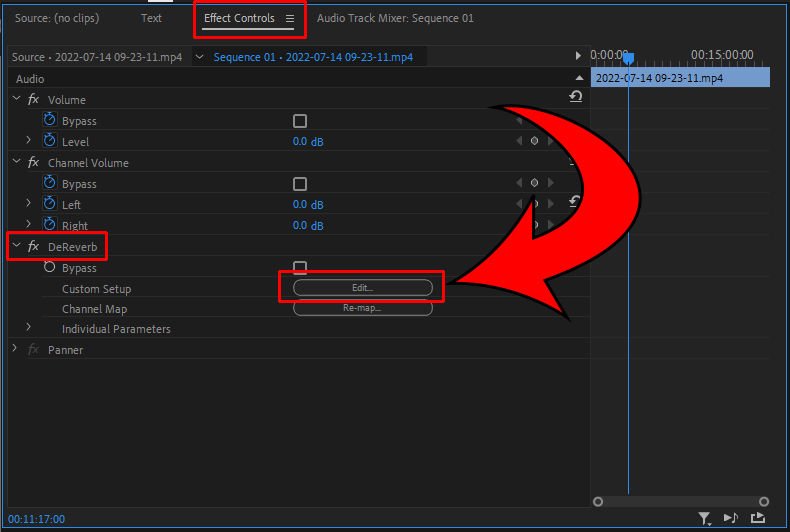Click the play only audio icon
Image resolution: width=790 pixels, height=532 pixels.
(731, 518)
